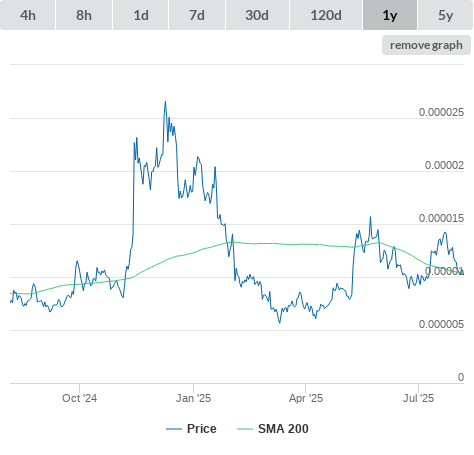This screenshot has width=474, height=455.
Task: Click the remove graph button
Action: [426, 45]
